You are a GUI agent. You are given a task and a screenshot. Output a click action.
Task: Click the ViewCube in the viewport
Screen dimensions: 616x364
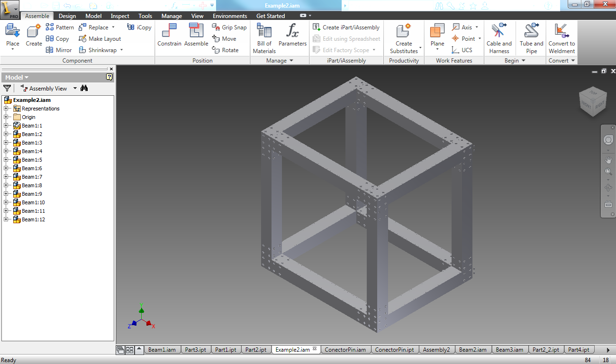tap(592, 100)
